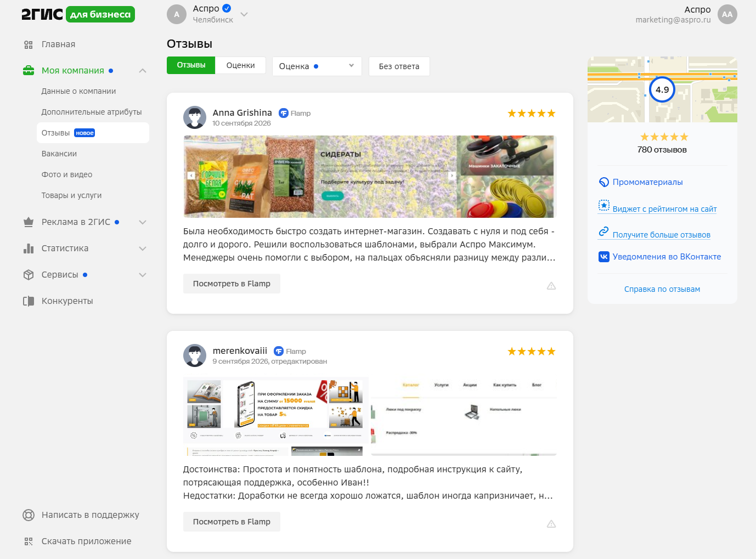
Task: Click Anna Grishina's avatar
Action: 195,117
